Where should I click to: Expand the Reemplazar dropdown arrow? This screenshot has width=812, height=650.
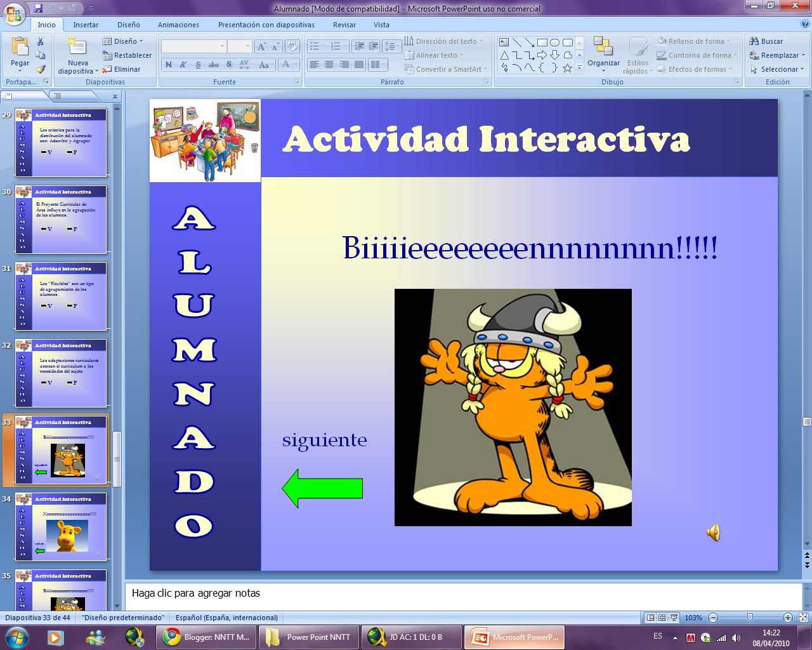(803, 55)
